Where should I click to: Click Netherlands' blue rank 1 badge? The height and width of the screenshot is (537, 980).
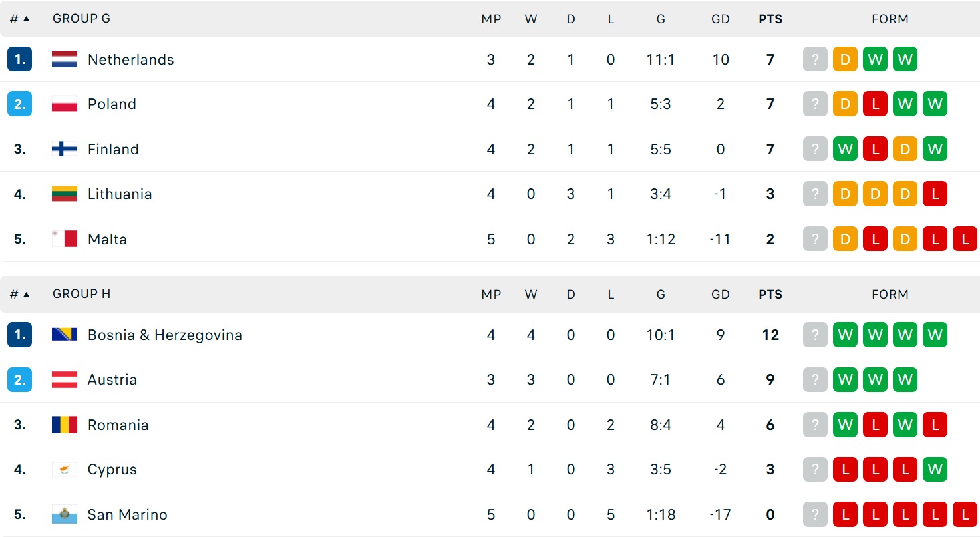pos(20,59)
